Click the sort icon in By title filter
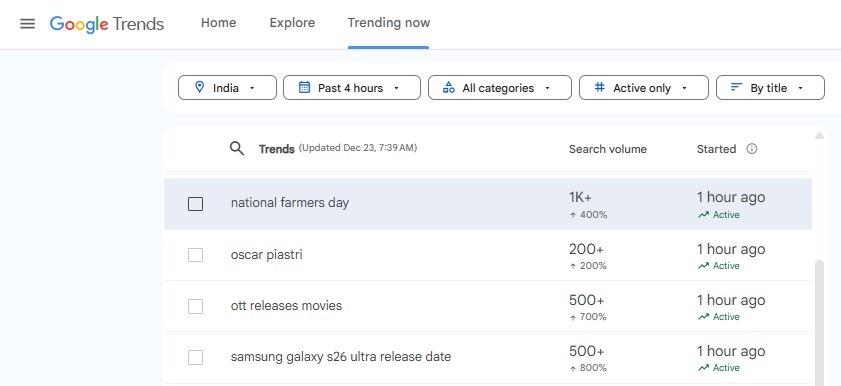 click(736, 87)
